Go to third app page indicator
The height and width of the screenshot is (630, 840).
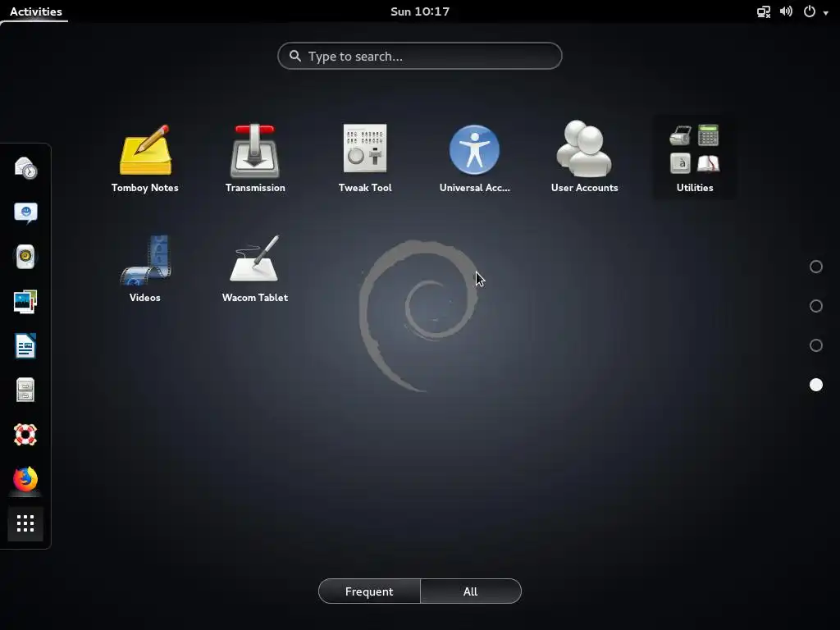click(816, 345)
